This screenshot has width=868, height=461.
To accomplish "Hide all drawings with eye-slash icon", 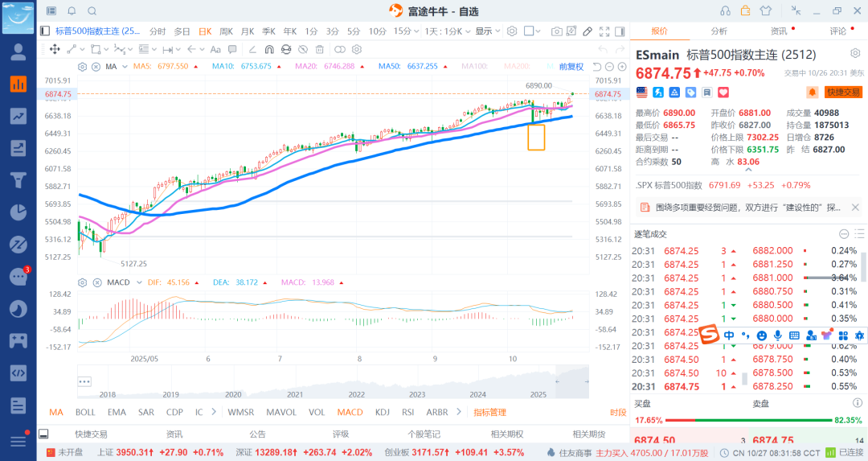I will tap(303, 49).
